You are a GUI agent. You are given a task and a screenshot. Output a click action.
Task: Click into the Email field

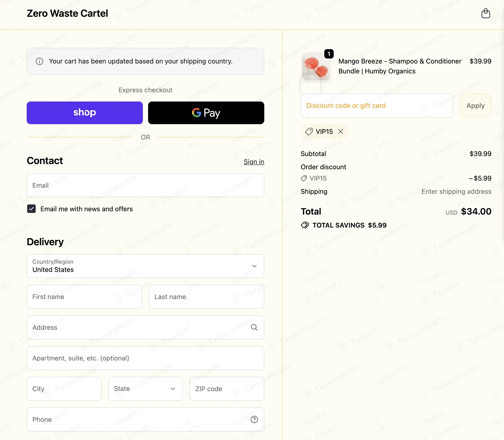(145, 185)
